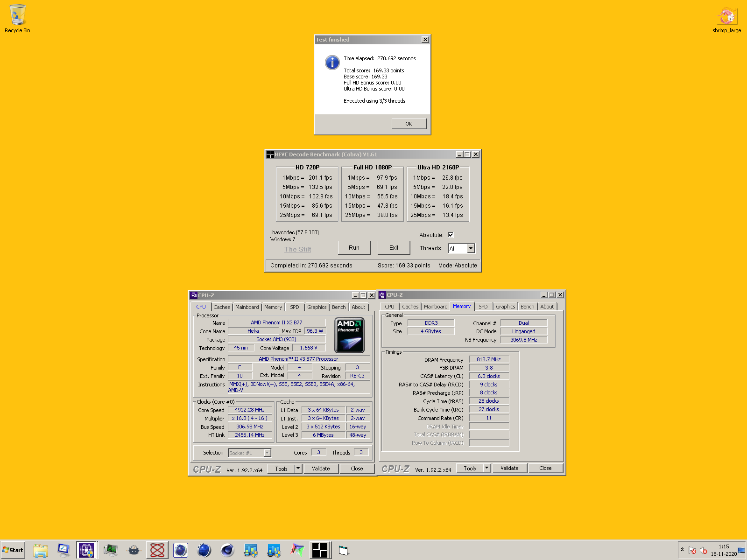Click the Core Voltage value 1.668 V

[x=309, y=348]
